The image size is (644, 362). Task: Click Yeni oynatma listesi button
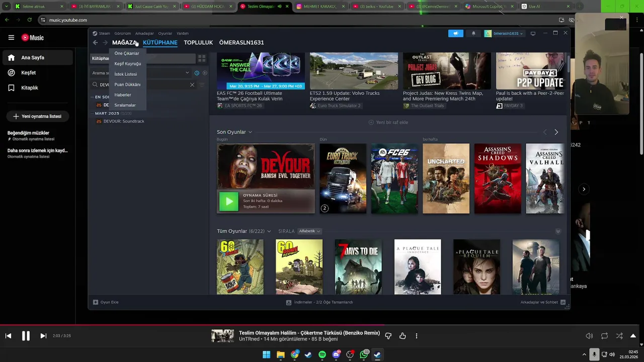point(37,116)
